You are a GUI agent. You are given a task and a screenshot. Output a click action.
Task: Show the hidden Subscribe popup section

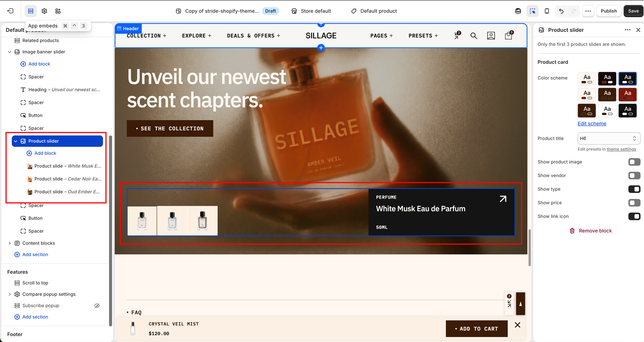pyautogui.click(x=97, y=306)
